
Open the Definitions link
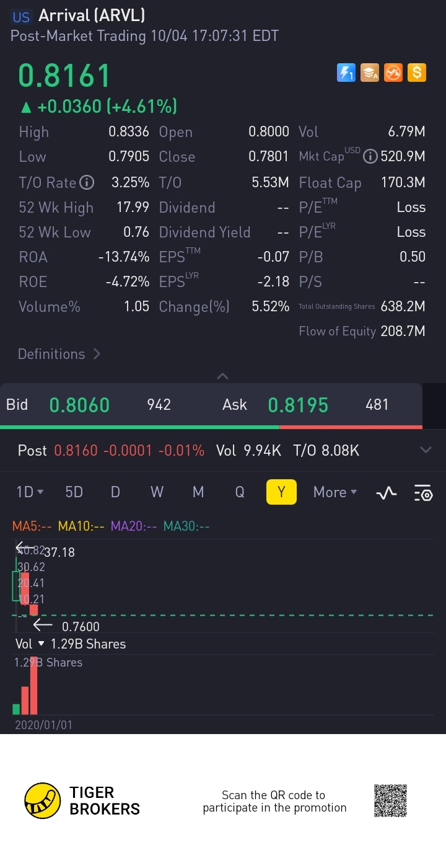[x=59, y=354]
